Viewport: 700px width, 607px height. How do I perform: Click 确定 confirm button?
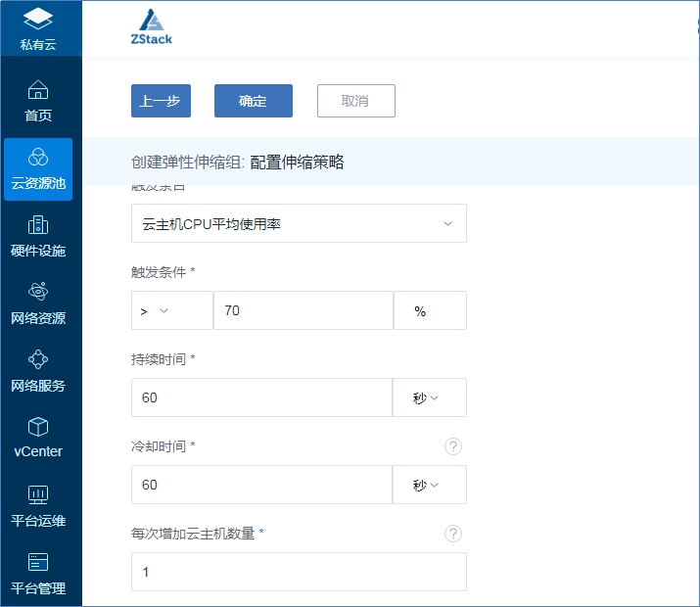[254, 101]
